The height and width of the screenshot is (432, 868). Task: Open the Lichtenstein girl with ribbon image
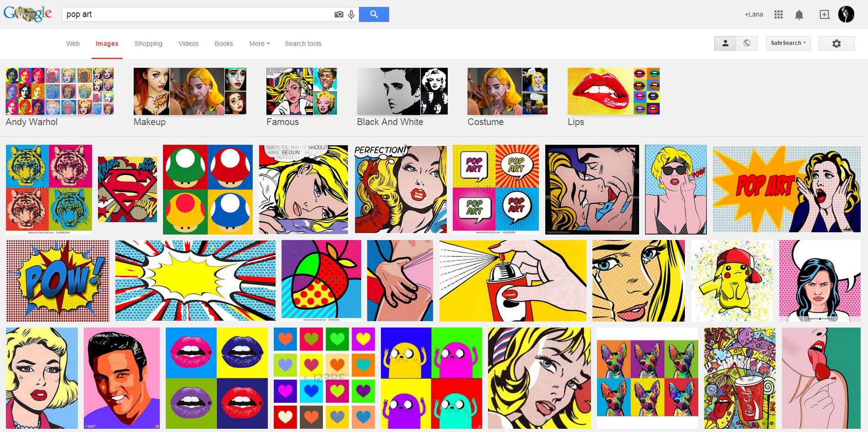click(x=539, y=378)
